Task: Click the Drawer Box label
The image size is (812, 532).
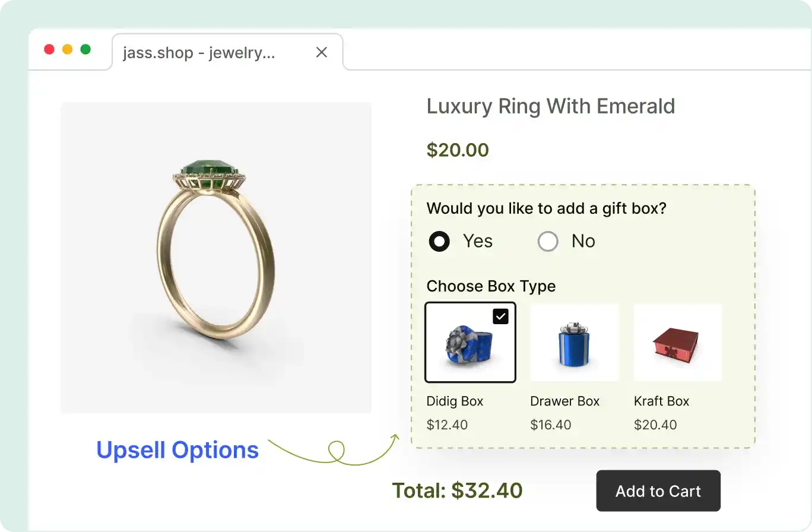Action: [564, 401]
